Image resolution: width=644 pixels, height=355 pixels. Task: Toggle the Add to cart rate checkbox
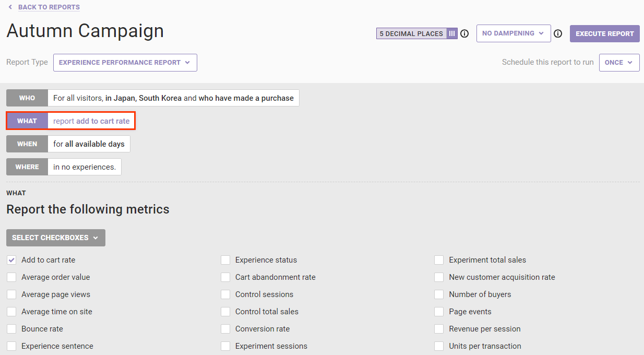pyautogui.click(x=11, y=260)
